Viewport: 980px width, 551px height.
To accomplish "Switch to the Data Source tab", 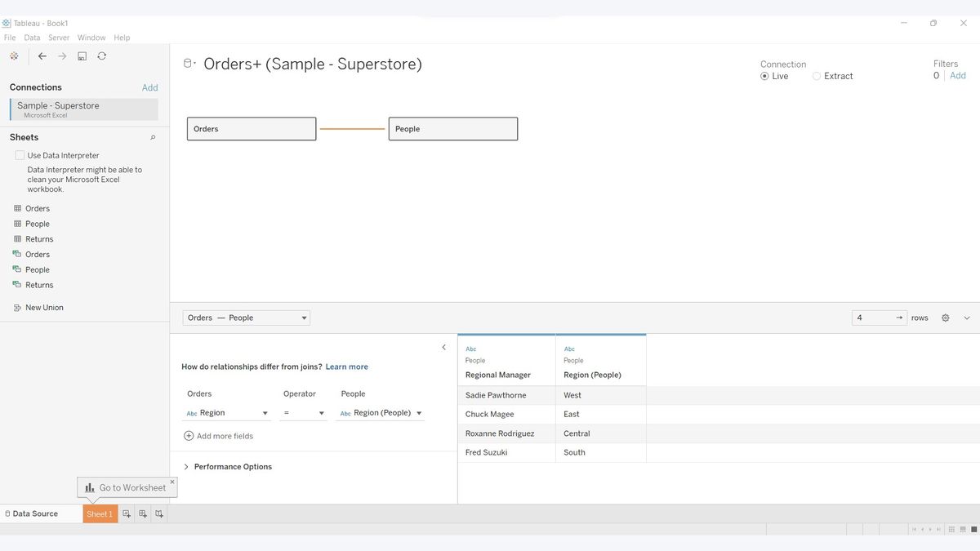I will (33, 513).
